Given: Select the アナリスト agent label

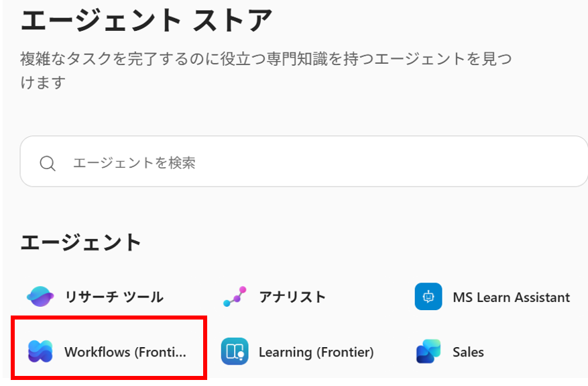Looking at the screenshot, I should click(292, 297).
